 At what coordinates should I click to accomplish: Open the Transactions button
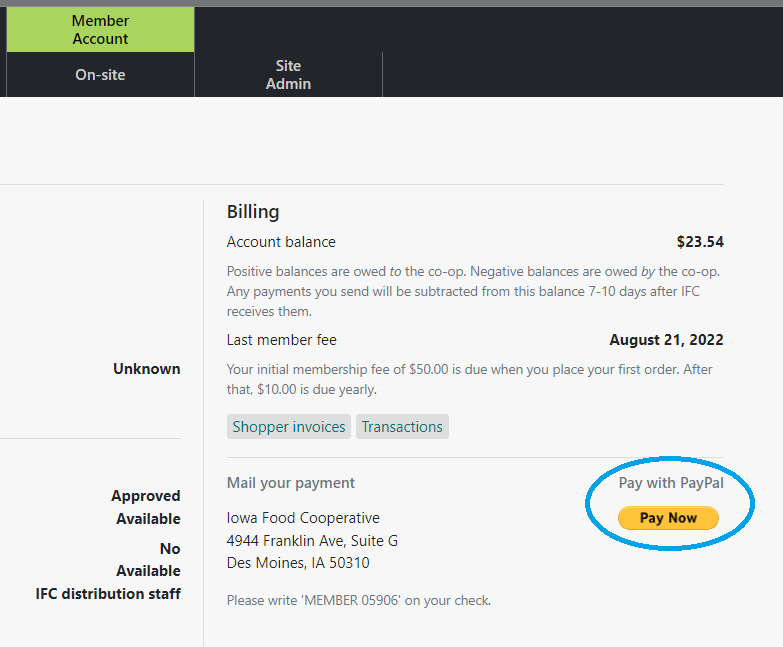pos(402,427)
